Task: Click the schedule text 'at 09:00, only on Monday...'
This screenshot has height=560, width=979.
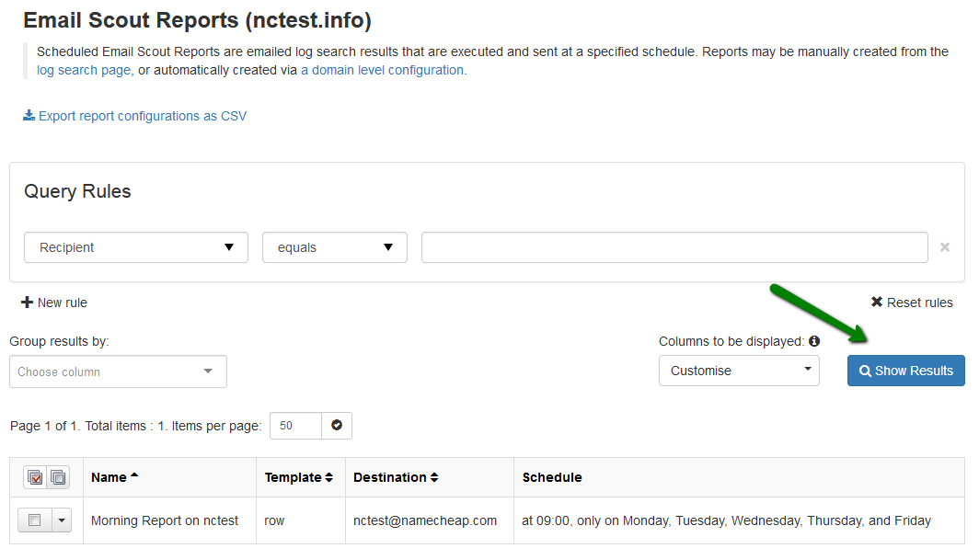Action: pos(726,520)
